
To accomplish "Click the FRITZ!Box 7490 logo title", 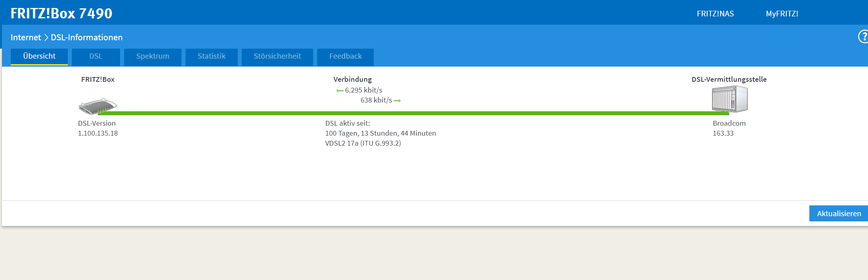I will coord(61,14).
